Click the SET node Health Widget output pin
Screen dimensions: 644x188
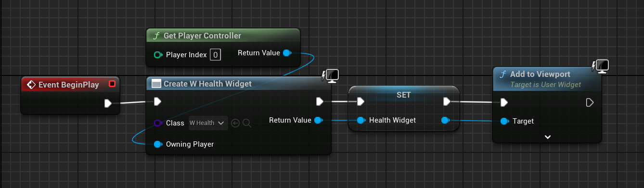(445, 120)
